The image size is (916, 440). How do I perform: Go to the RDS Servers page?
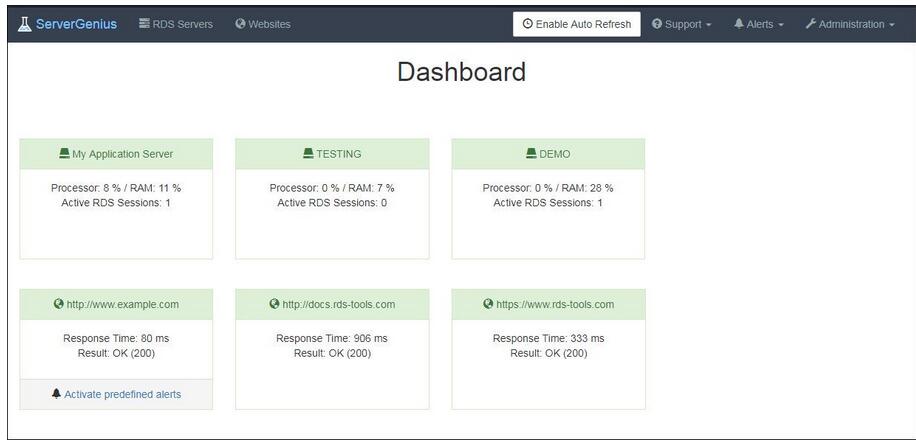pyautogui.click(x=176, y=24)
